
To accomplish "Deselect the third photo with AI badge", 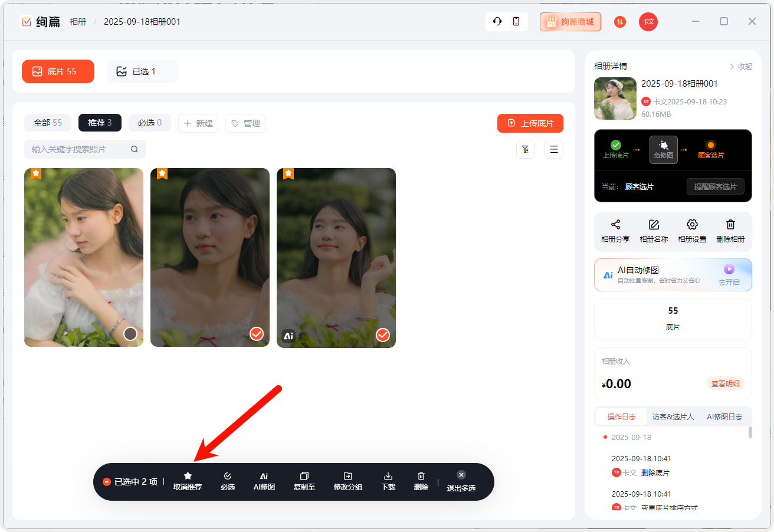I will pos(383,334).
